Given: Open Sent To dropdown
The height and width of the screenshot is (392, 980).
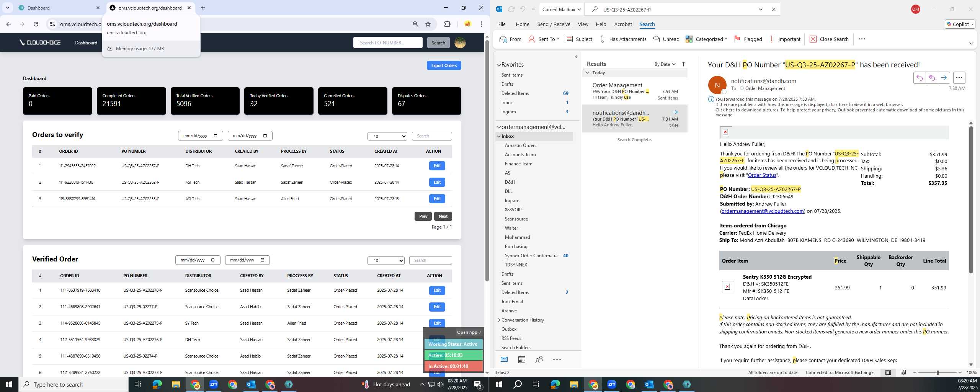Looking at the screenshot, I should pos(544,39).
